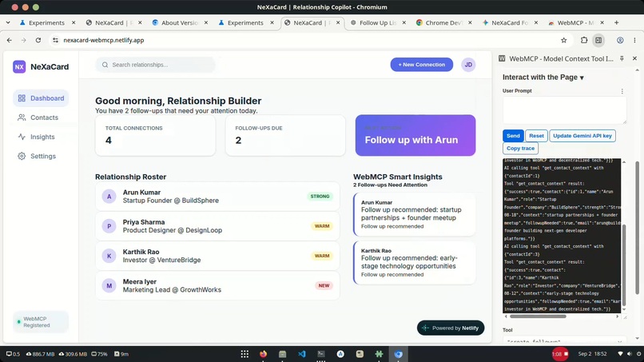Viewport: 644px width, 362px height.
Task: Open the JD user avatar
Action: tap(468, 65)
